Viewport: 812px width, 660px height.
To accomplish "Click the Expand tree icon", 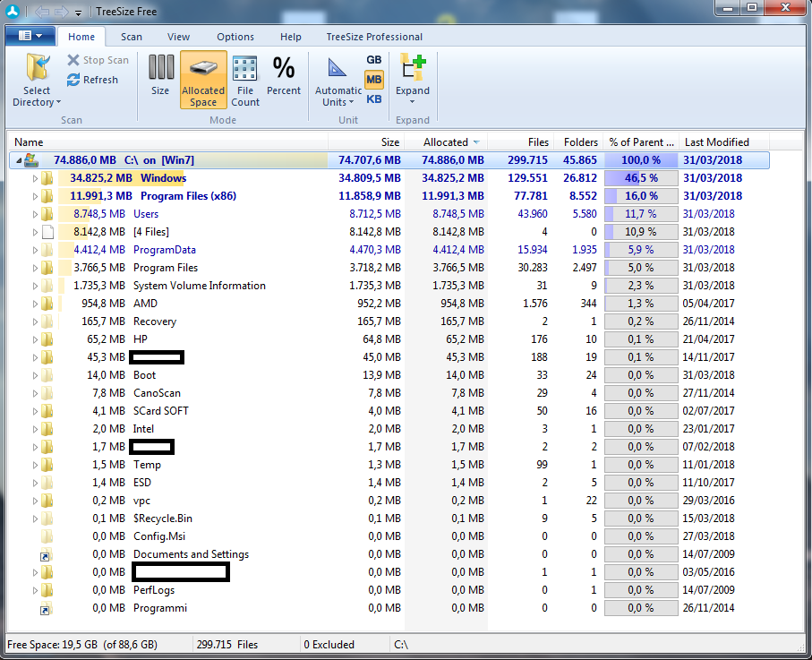I will point(413,67).
